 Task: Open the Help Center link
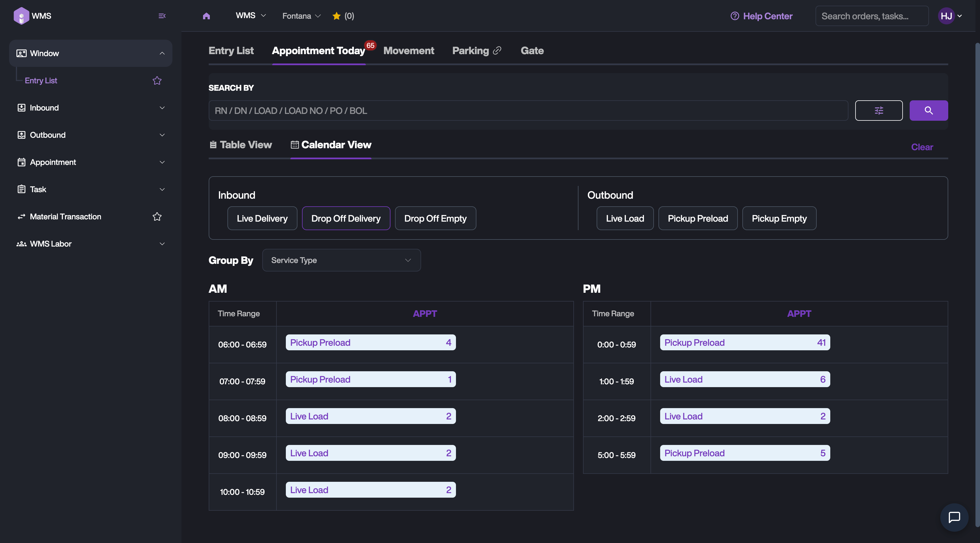pos(761,16)
